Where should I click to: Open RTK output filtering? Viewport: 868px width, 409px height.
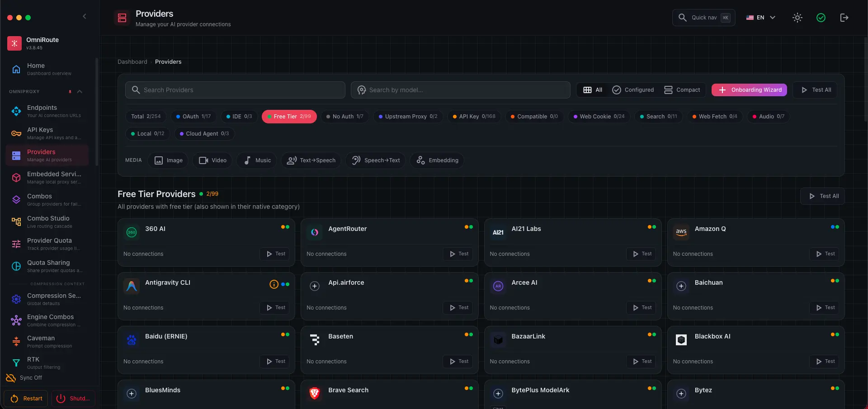pyautogui.click(x=48, y=363)
